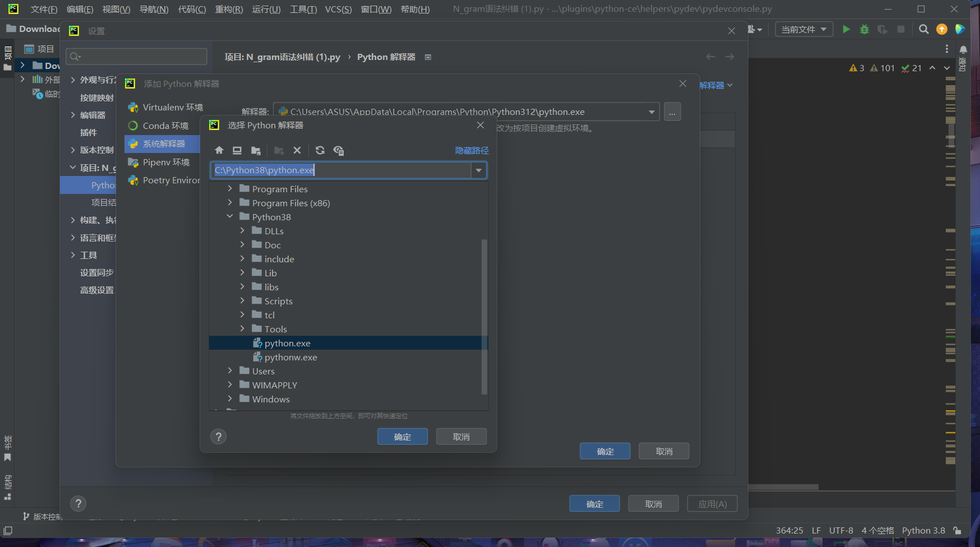
Task: Refresh the file tree in file chooser
Action: tap(320, 150)
